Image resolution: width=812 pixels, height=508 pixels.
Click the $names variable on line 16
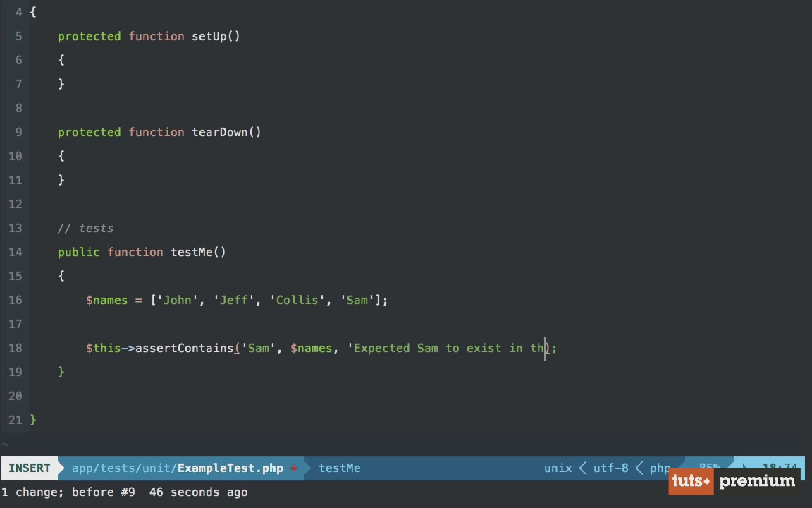(106, 300)
